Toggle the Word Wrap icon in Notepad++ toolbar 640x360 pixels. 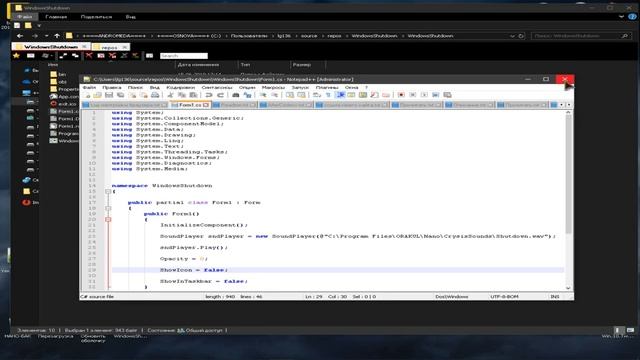coord(316,95)
